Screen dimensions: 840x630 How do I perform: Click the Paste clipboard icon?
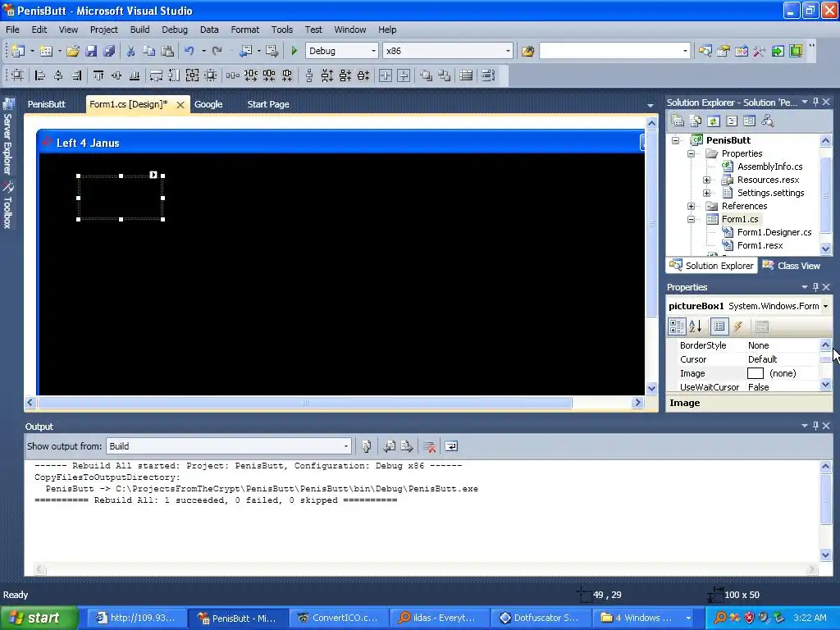[x=167, y=51]
